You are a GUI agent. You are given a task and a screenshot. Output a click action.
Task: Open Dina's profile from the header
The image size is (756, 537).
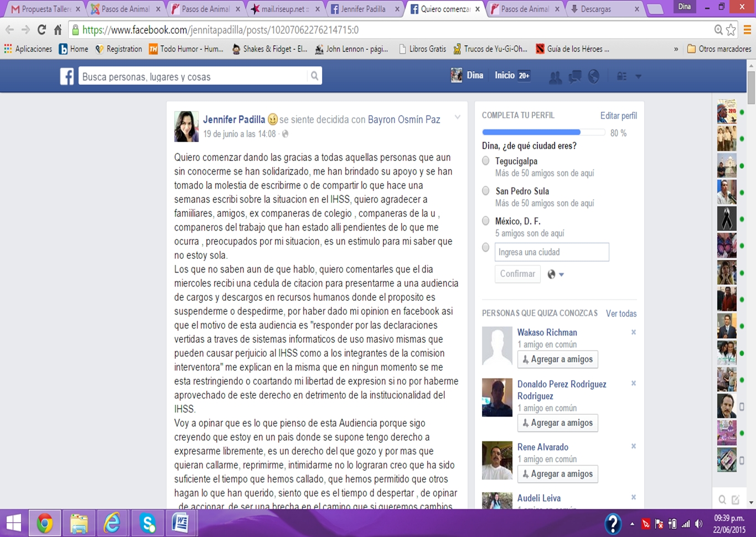[x=467, y=75]
